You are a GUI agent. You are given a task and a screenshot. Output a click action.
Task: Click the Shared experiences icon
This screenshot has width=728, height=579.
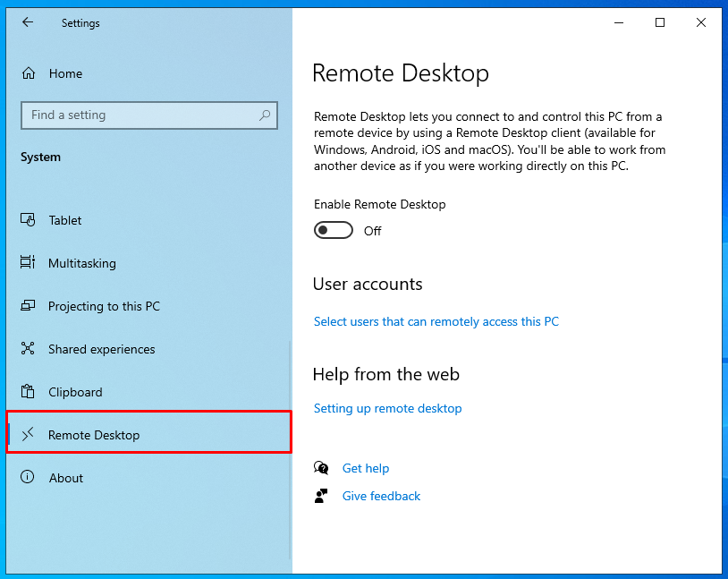[28, 348]
